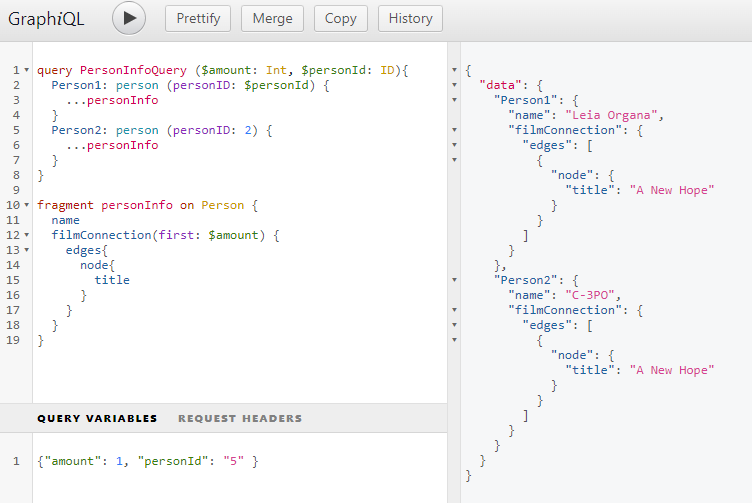Collapse the filmConnection block at line 12
The image size is (752, 503).
[x=27, y=235]
